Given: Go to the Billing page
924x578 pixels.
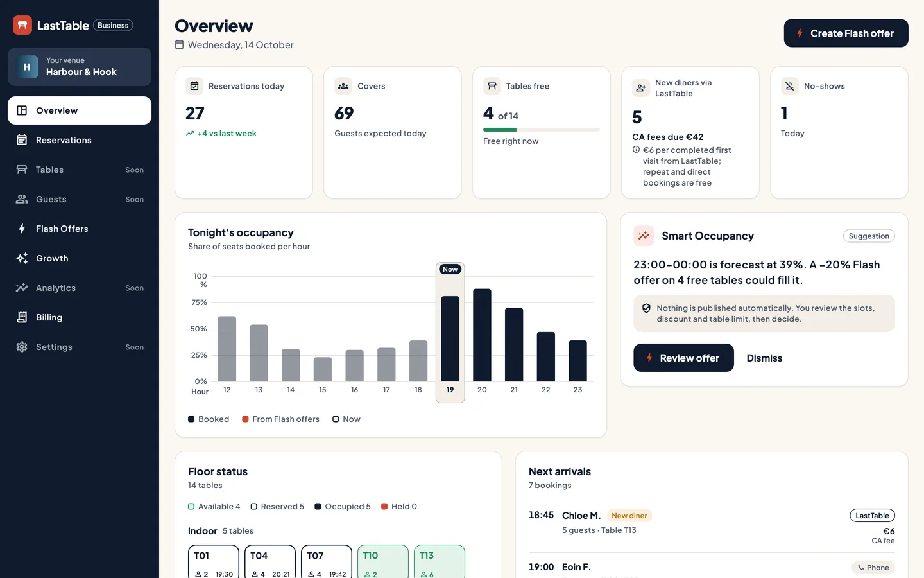Looking at the screenshot, I should coord(80,317).
